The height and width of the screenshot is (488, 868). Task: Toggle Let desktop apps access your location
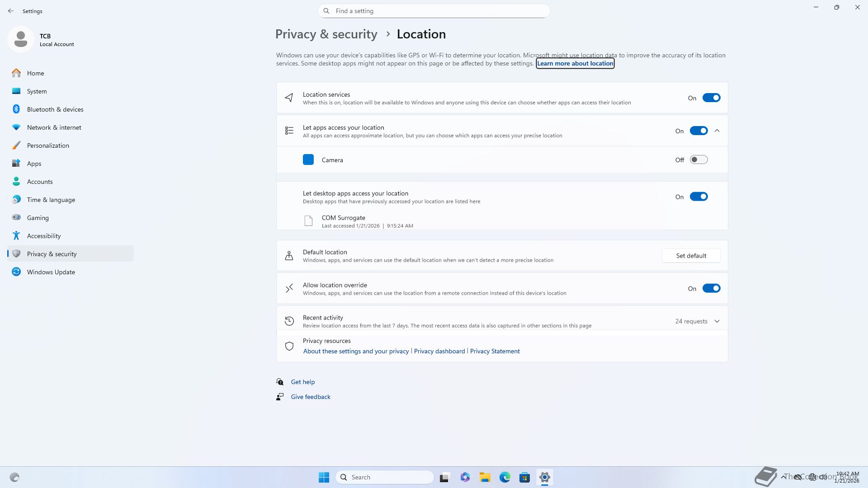698,197
